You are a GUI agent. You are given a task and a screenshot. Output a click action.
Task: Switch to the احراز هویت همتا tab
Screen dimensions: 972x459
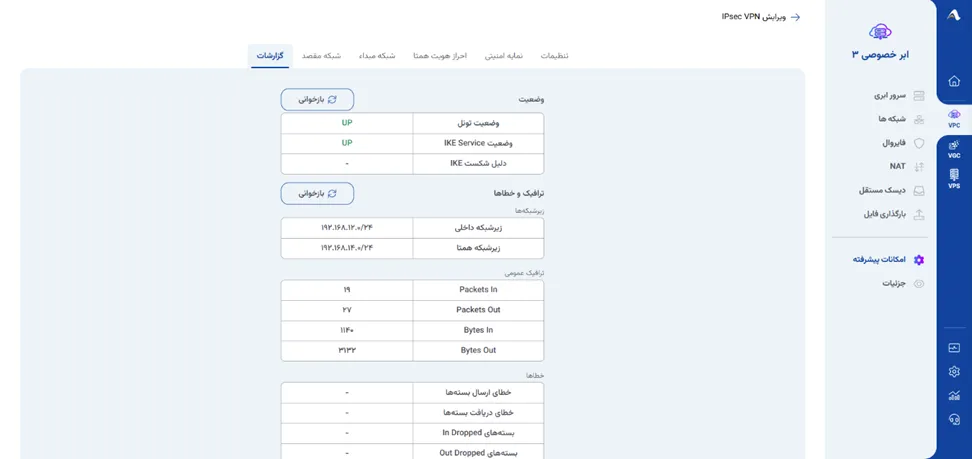440,56
